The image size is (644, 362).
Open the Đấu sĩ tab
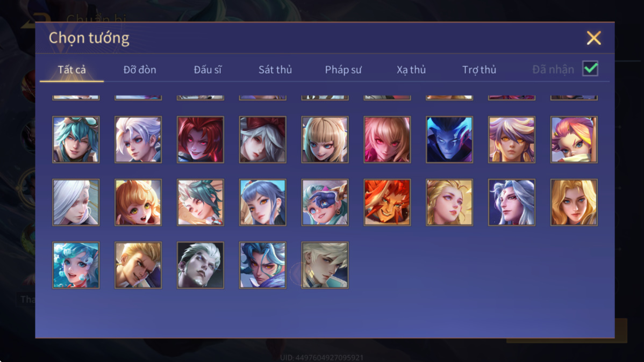tap(208, 70)
